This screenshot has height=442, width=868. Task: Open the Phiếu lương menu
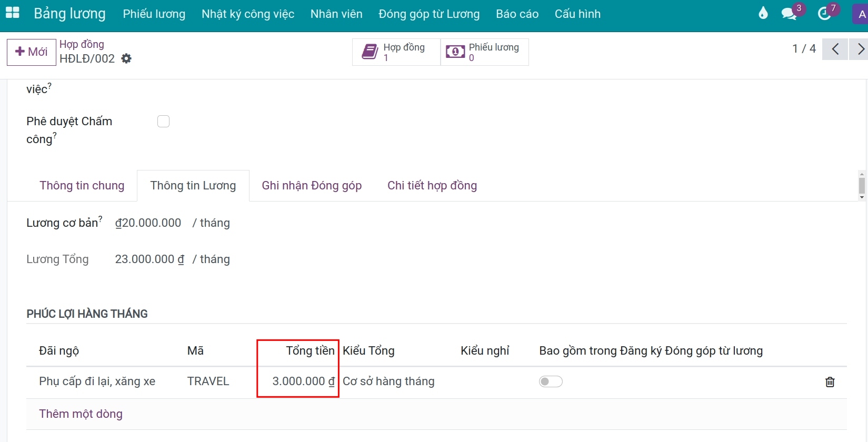click(154, 14)
